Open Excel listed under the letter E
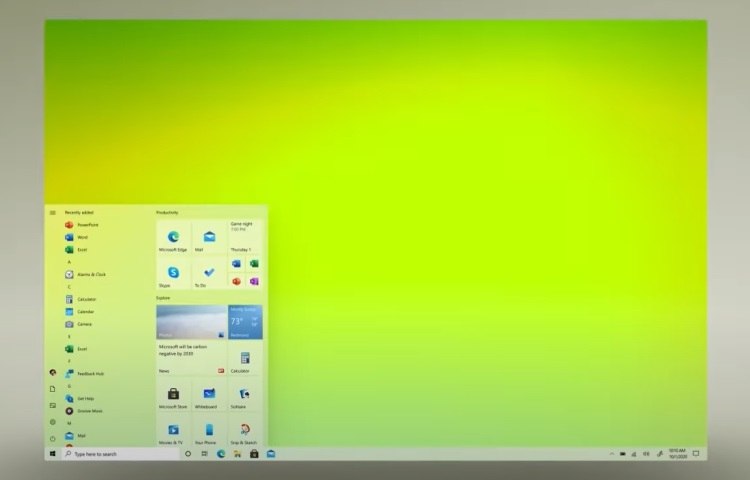Screen dimensions: 750x480 76,349
